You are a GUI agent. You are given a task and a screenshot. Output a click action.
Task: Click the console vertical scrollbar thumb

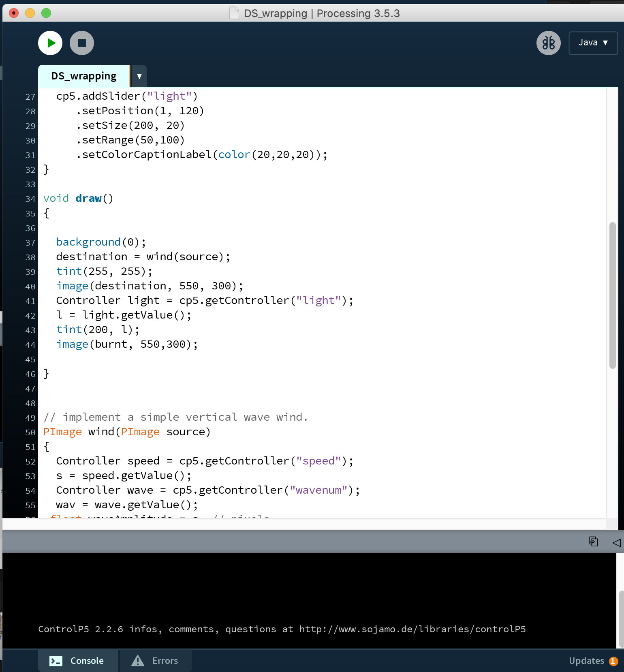pos(622,619)
